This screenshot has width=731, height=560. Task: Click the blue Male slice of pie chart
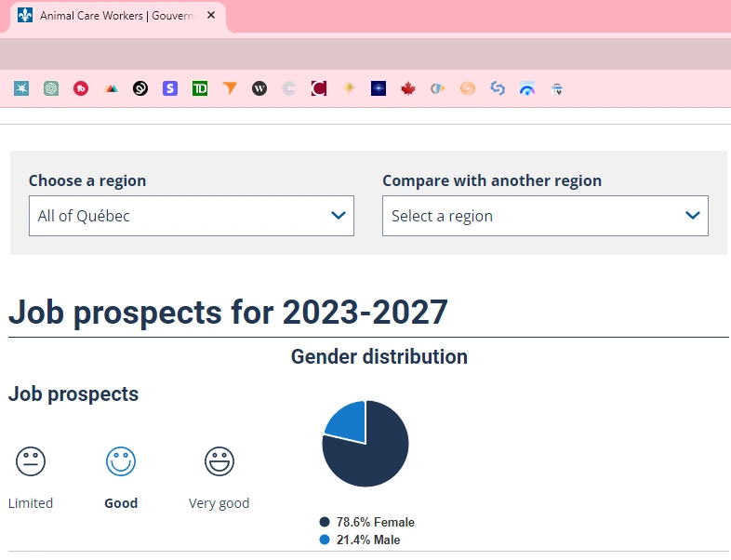348,420
